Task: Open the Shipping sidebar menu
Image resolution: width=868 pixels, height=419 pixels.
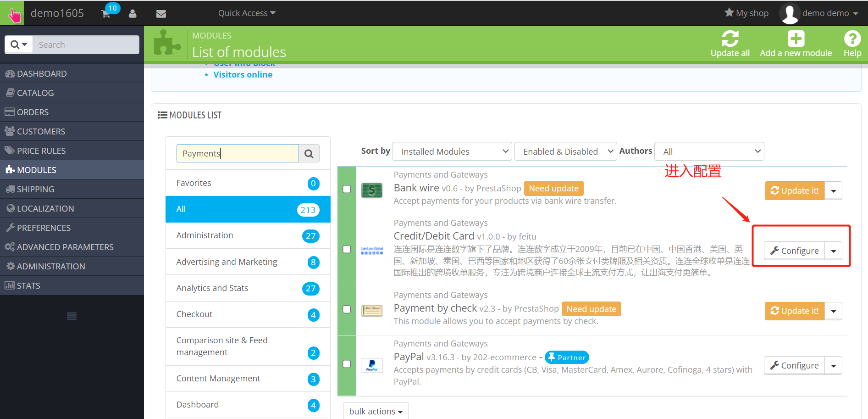Action: [x=72, y=189]
